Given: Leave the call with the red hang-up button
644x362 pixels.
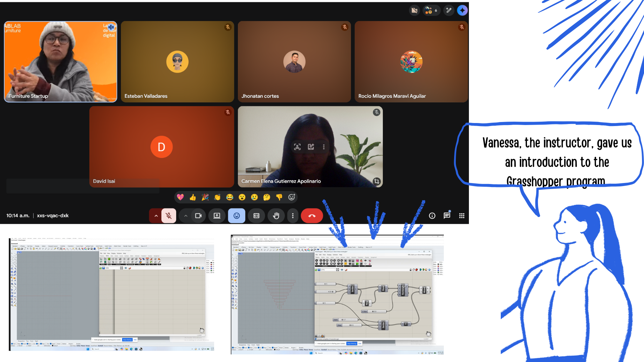Looking at the screenshot, I should pyautogui.click(x=312, y=216).
